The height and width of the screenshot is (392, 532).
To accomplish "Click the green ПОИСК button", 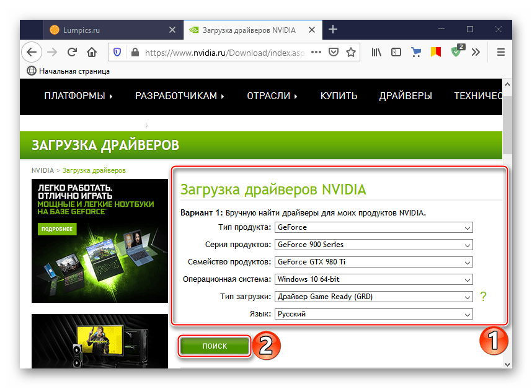I will coord(215,346).
